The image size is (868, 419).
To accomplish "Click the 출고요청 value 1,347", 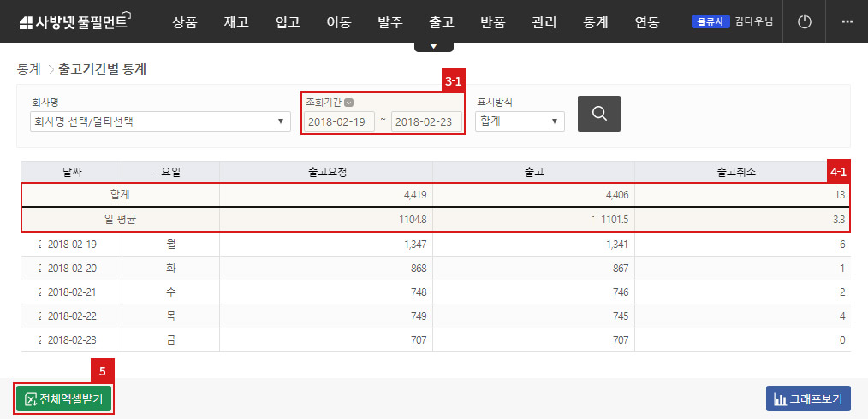I will 415,244.
